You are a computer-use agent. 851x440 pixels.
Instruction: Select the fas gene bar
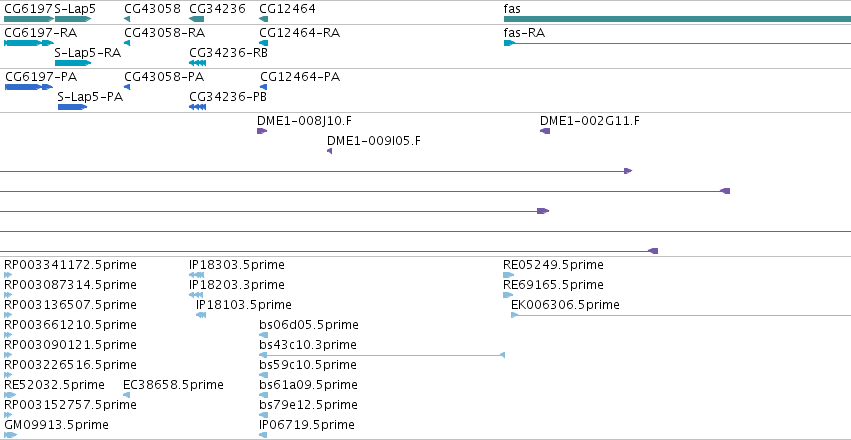[677, 19]
